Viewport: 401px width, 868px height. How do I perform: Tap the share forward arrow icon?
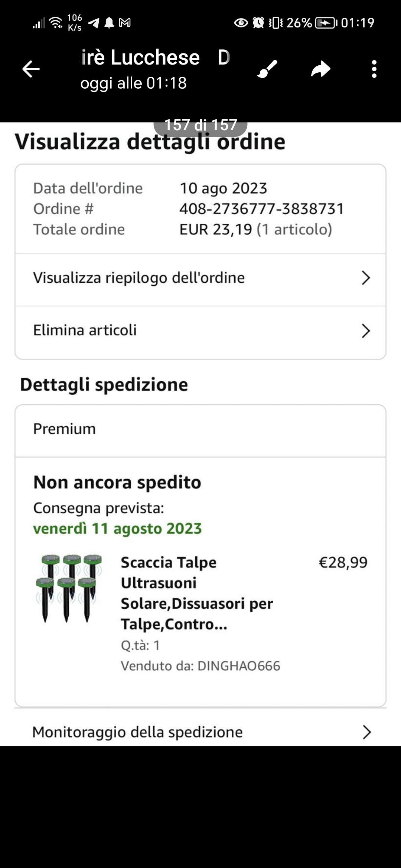[321, 69]
